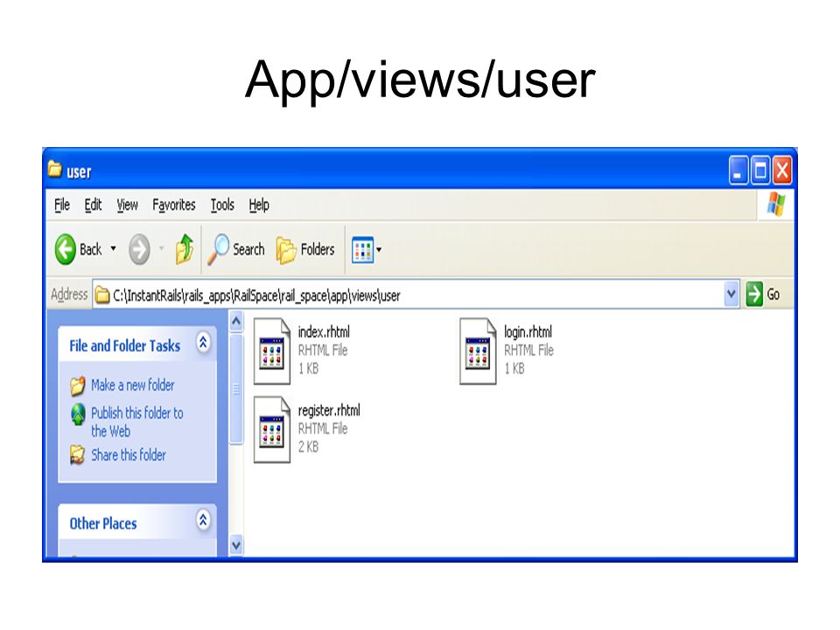Click the File and Folder Tasks heading
This screenshot has width=840, height=630.
pos(125,346)
